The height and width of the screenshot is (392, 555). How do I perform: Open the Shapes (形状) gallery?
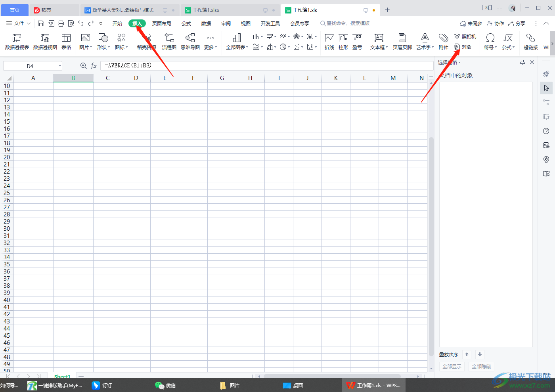103,42
